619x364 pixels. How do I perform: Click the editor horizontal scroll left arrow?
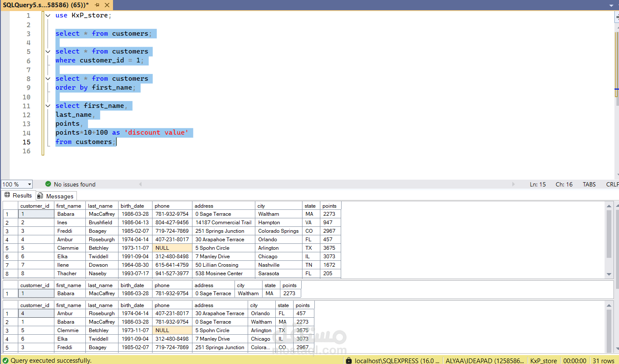[141, 184]
